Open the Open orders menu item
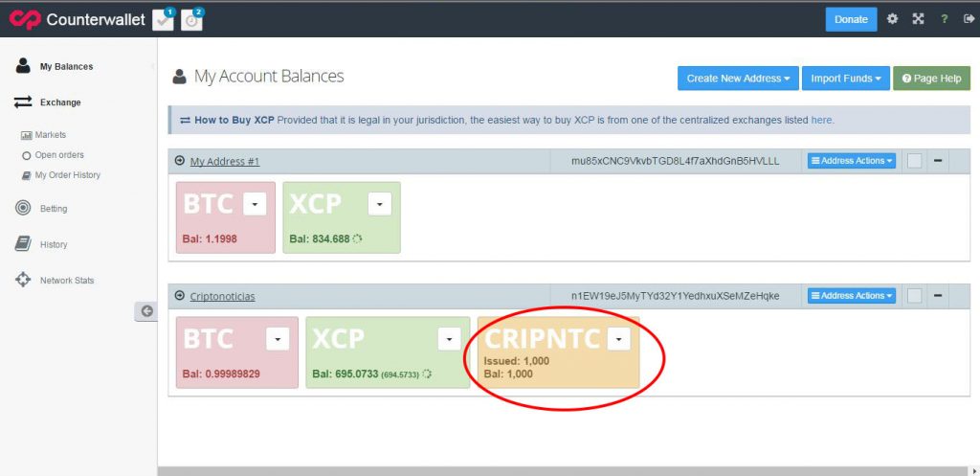The height and width of the screenshot is (476, 980). pyautogui.click(x=59, y=155)
